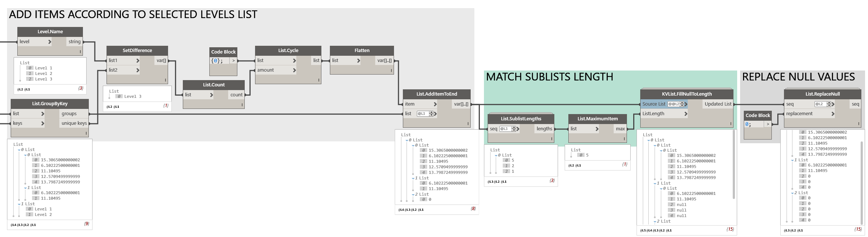This screenshot has width=868, height=237.
Task: Click 'Updated List' output port on KVList.FillNullToLength
Action: (x=718, y=104)
